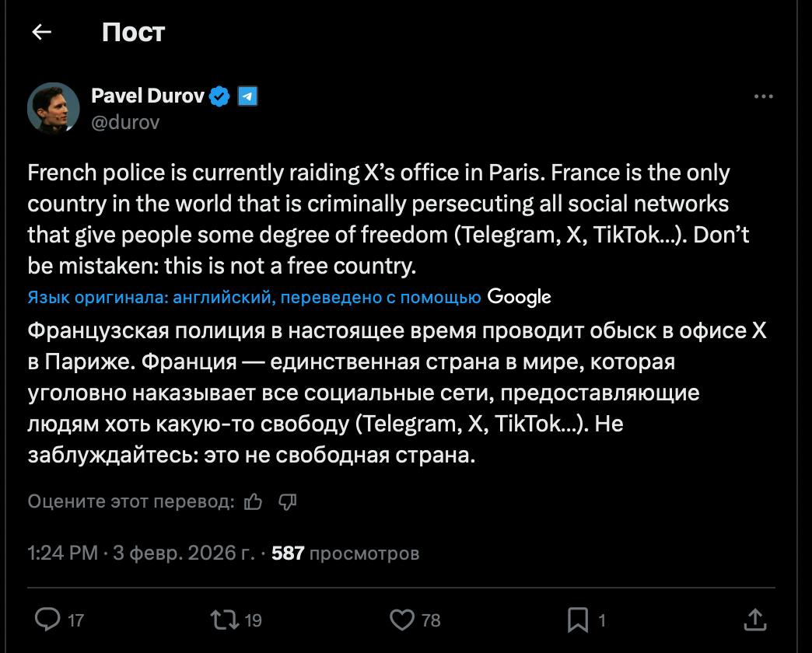This screenshot has width=812, height=653.
Task: Bookmark this post
Action: 576,620
